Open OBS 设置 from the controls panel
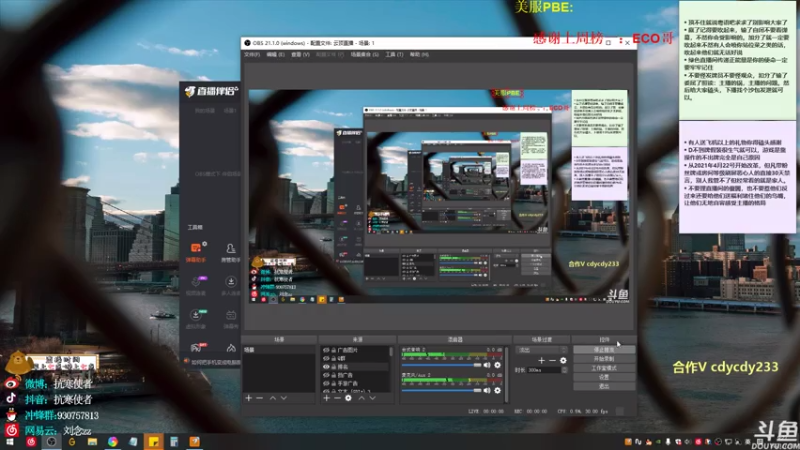 coord(604,377)
